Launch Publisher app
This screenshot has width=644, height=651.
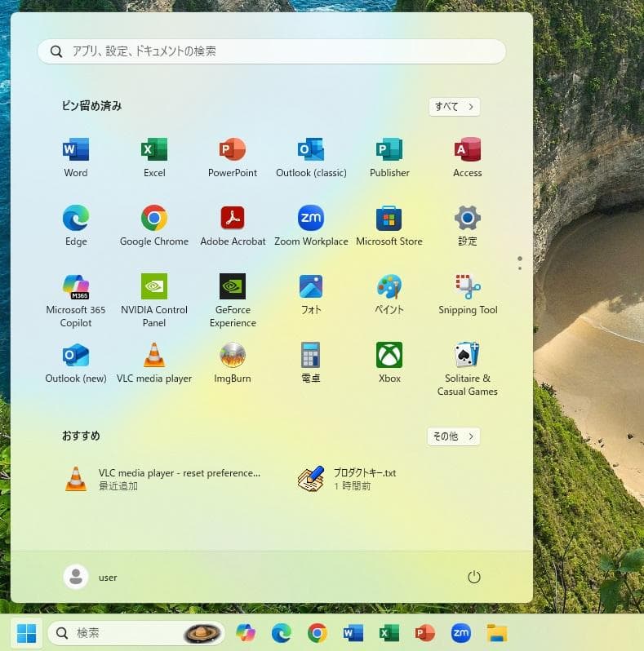tap(389, 157)
